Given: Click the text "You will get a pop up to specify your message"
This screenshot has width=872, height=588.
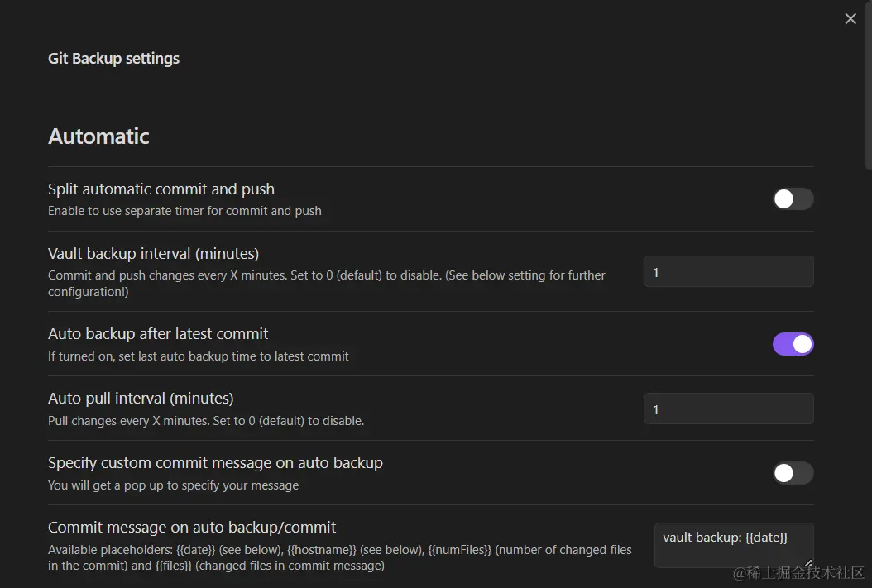Looking at the screenshot, I should tap(173, 485).
